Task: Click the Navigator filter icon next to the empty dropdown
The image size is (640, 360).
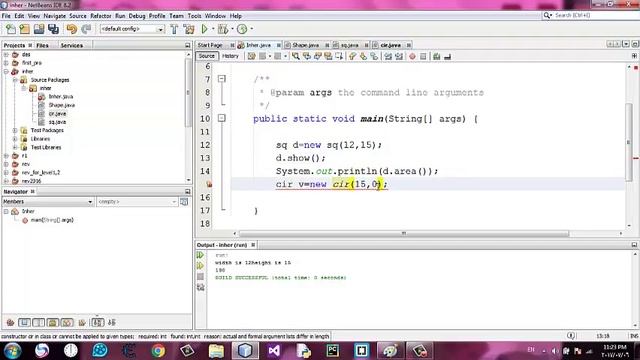Action: [184, 202]
